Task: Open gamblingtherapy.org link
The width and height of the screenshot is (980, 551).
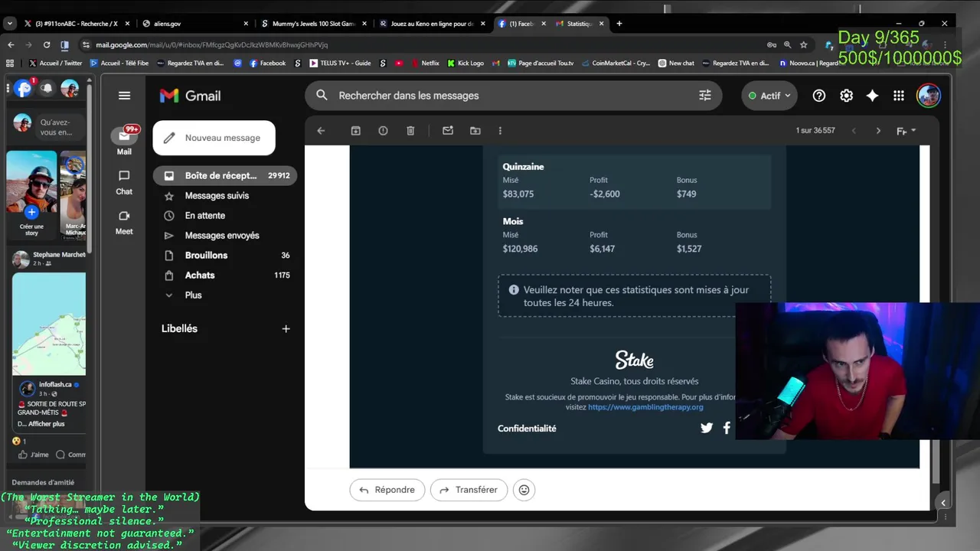Action: tap(645, 407)
